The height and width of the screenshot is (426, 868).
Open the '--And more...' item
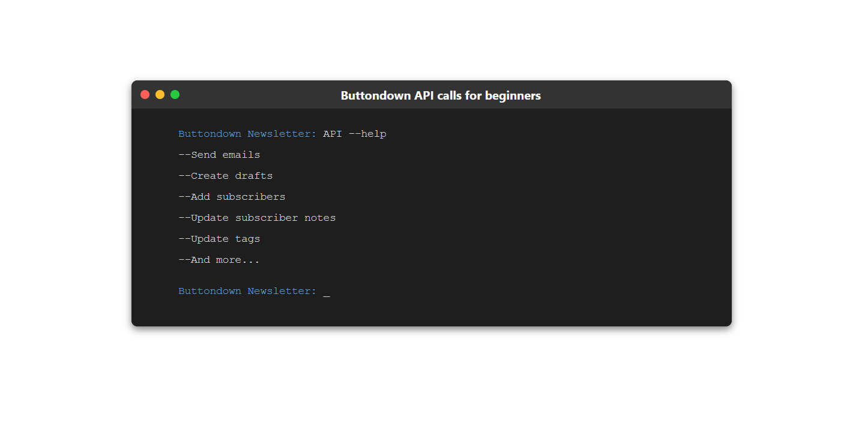(219, 260)
